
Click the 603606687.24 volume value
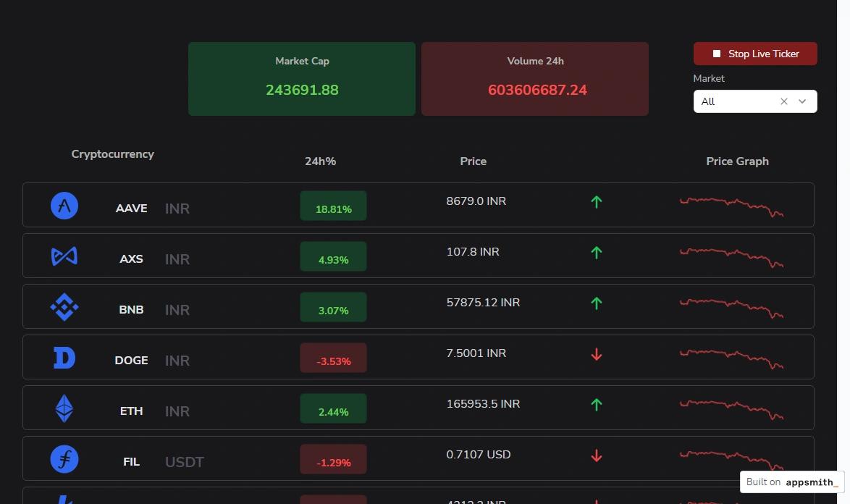click(537, 90)
